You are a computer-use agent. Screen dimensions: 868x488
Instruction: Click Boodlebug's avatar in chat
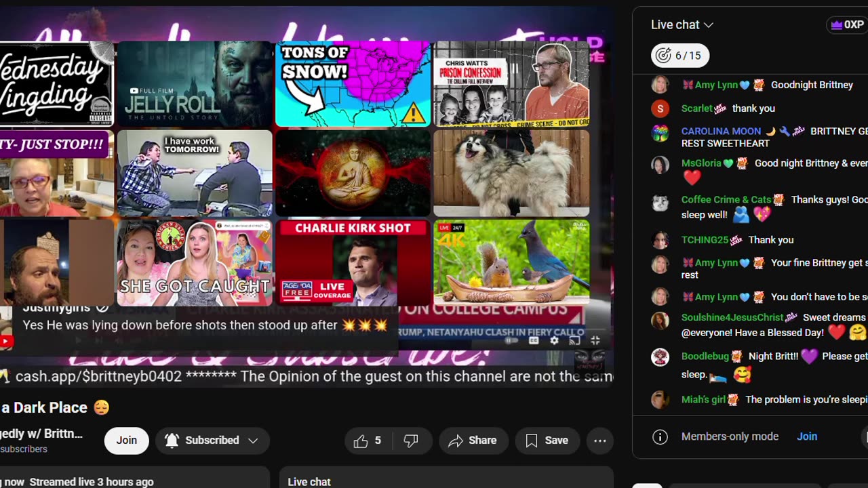pyautogui.click(x=660, y=357)
